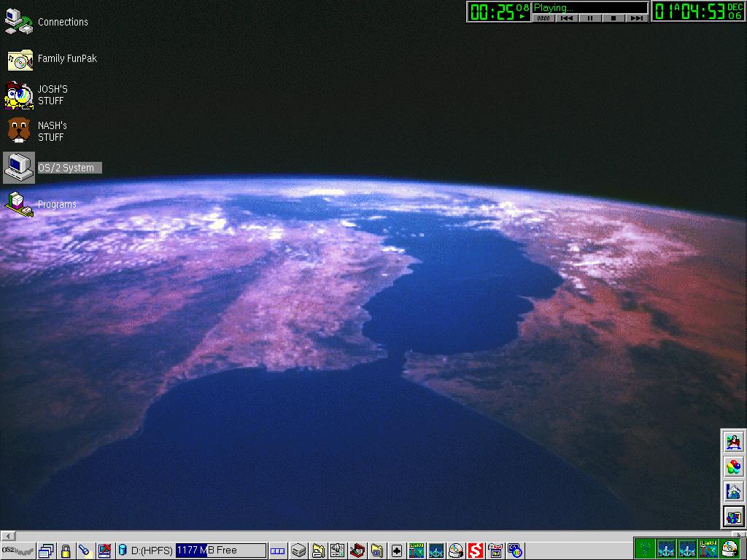Click the media player filmstrip icon

click(495, 551)
